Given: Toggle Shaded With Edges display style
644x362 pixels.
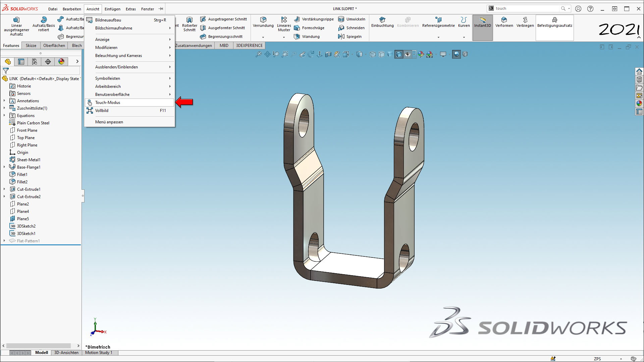Looking at the screenshot, I should pos(399,54).
